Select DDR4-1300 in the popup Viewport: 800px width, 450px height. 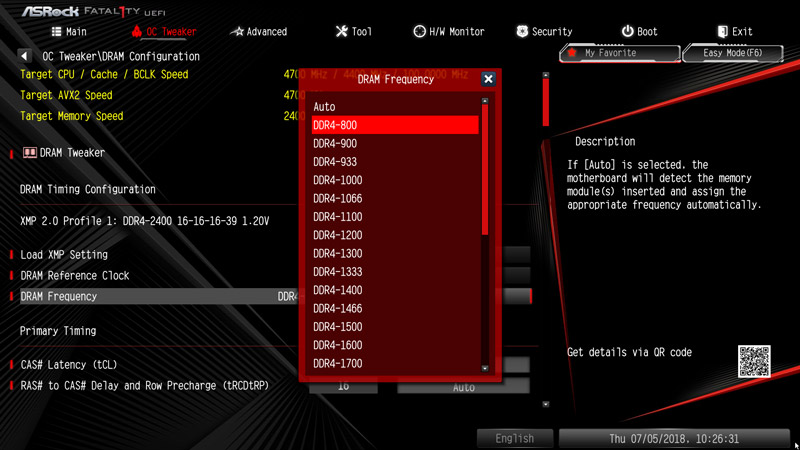point(395,254)
